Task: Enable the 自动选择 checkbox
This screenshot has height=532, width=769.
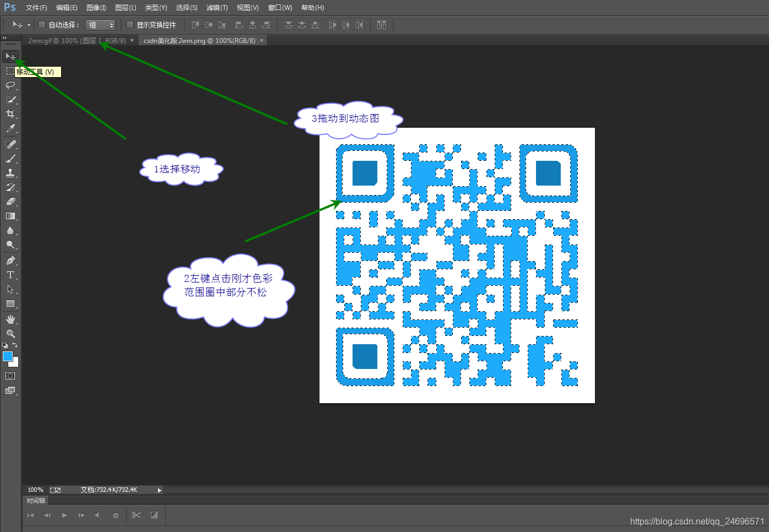Action: pyautogui.click(x=41, y=25)
